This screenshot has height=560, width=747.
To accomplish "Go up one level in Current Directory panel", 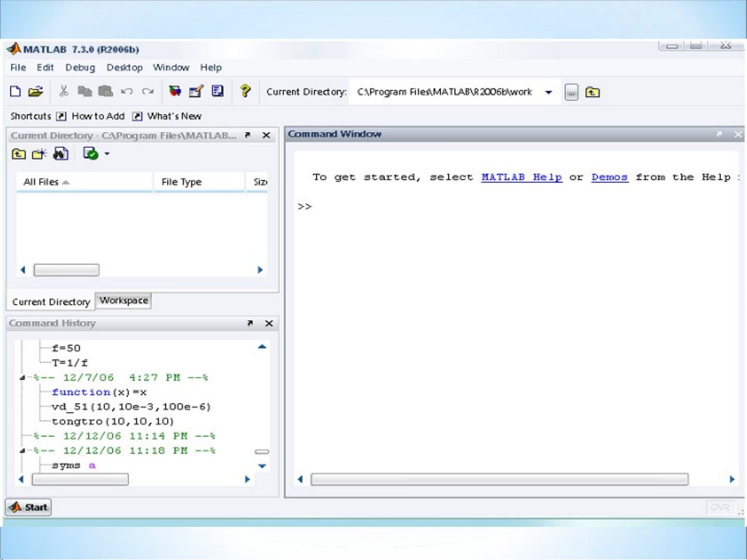I will tap(19, 154).
